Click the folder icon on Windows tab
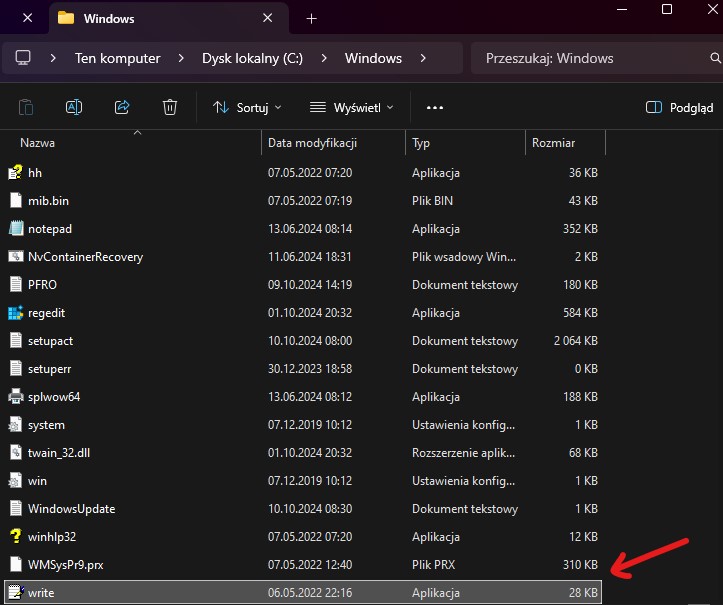This screenshot has width=723, height=605. [x=66, y=18]
